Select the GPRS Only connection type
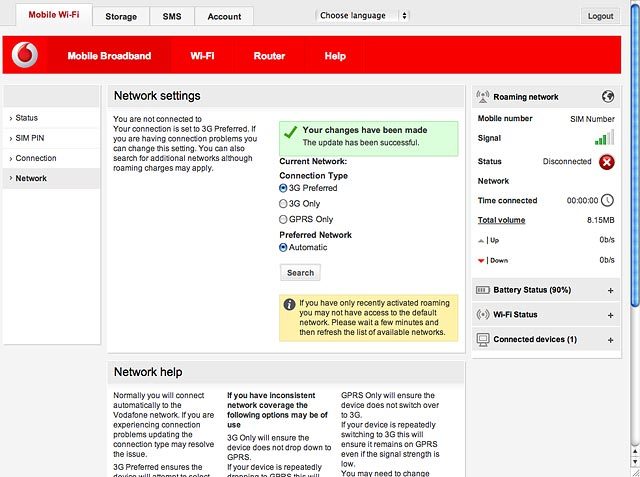The image size is (640, 477). click(283, 220)
